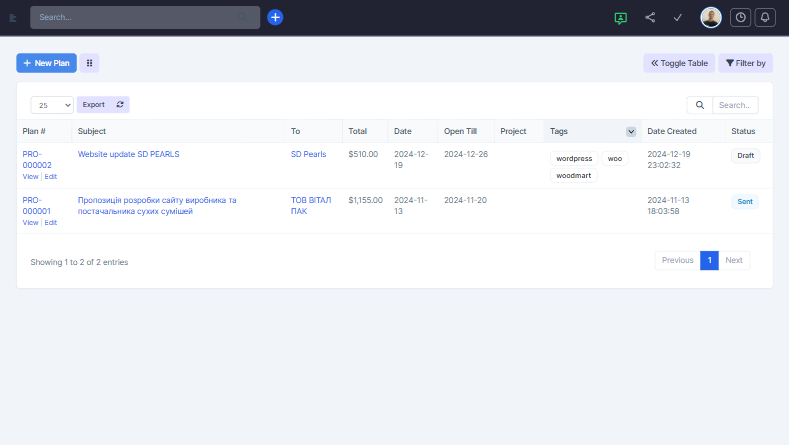
Task: Click the share icon in top bar
Action: [x=650, y=17]
